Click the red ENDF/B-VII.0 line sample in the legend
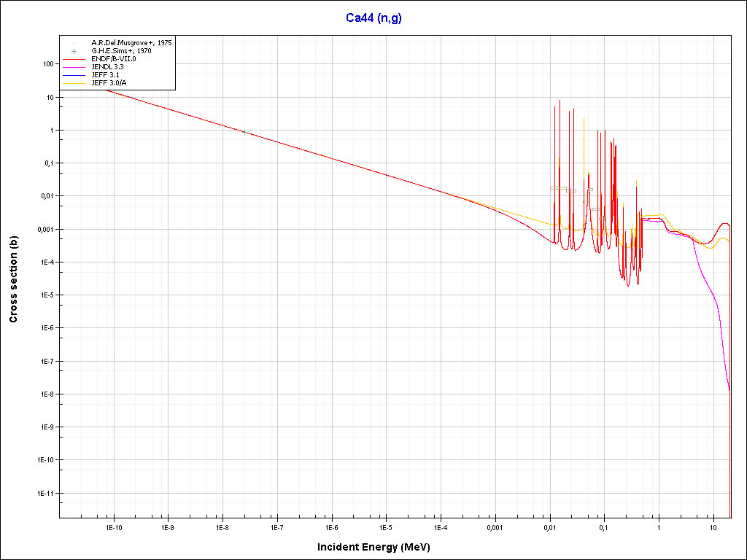This screenshot has width=747, height=560. point(74,59)
